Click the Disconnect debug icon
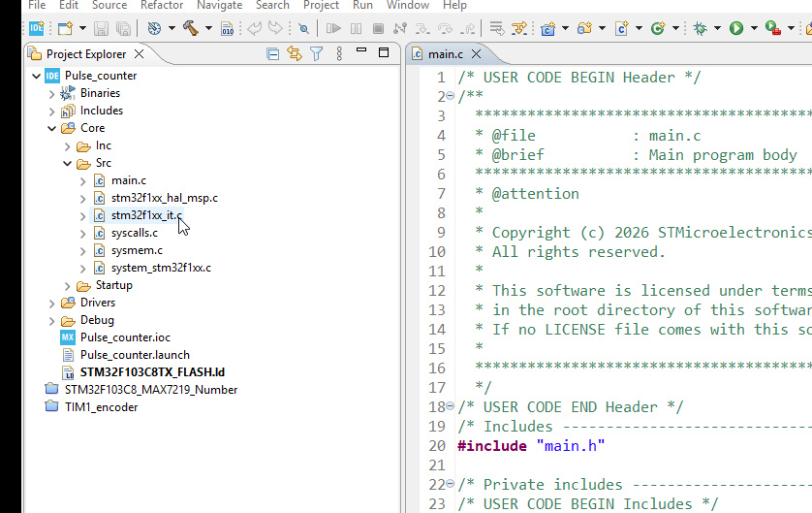This screenshot has height=513, width=812. pos(400,28)
